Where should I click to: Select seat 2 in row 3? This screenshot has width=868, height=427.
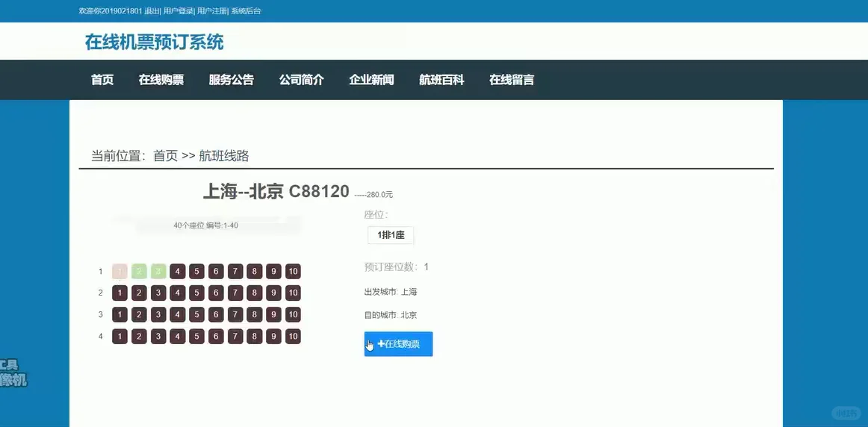(139, 315)
